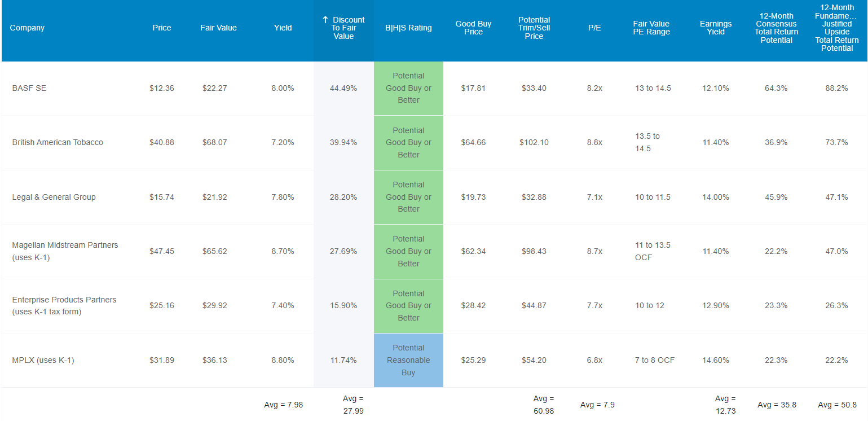
Task: Click the earnings yield 12.10%
Action: pyautogui.click(x=716, y=88)
